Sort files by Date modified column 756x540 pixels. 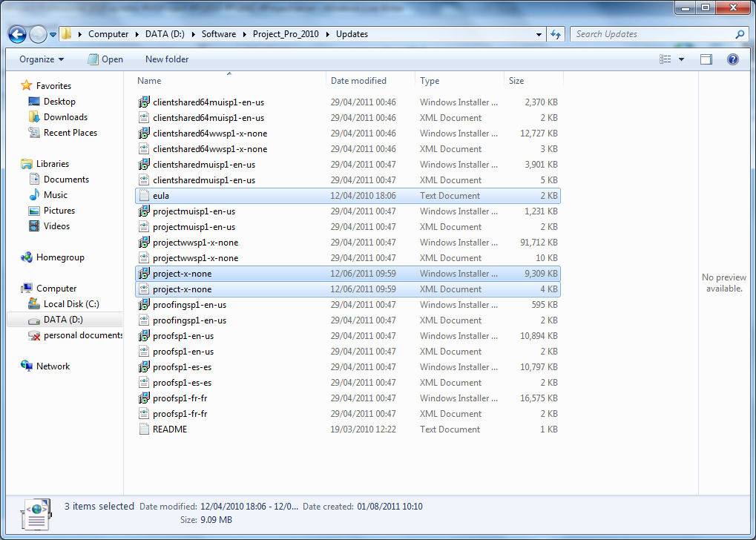(358, 81)
